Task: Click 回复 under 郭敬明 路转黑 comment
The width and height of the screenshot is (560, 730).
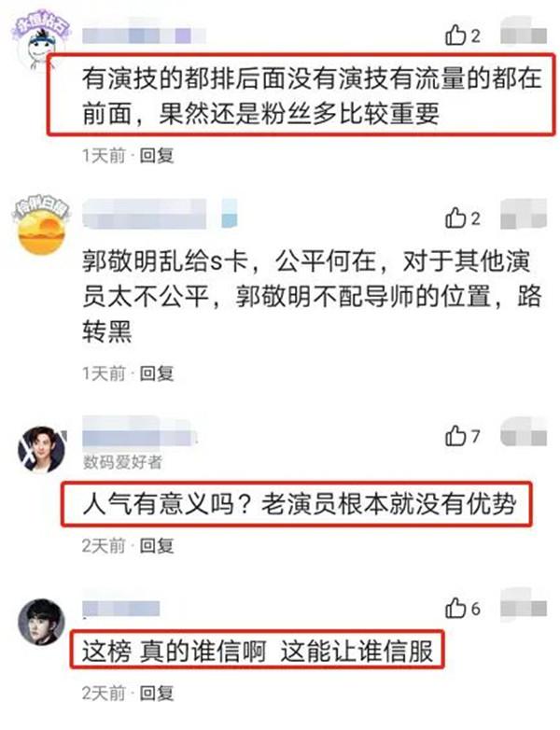Action: coord(157,372)
